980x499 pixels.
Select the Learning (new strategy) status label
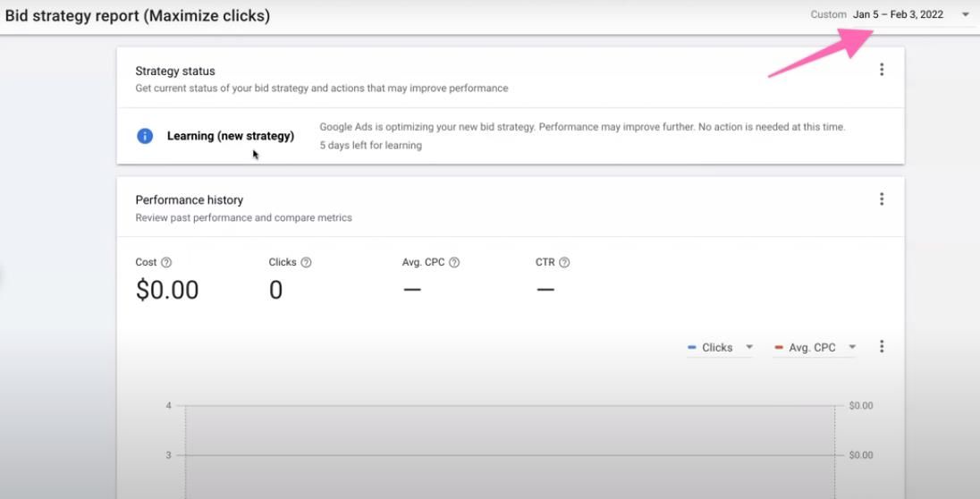[x=231, y=136]
